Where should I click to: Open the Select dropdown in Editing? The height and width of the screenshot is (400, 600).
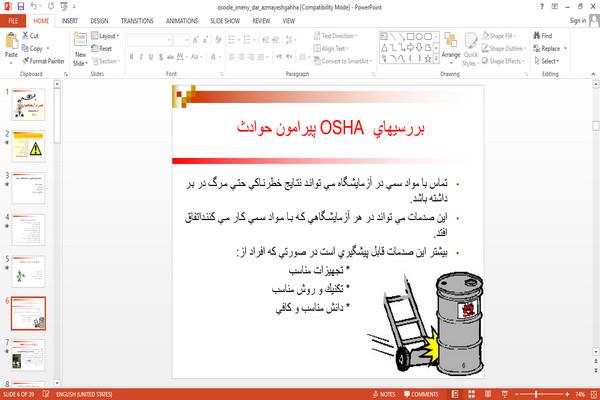click(546, 61)
